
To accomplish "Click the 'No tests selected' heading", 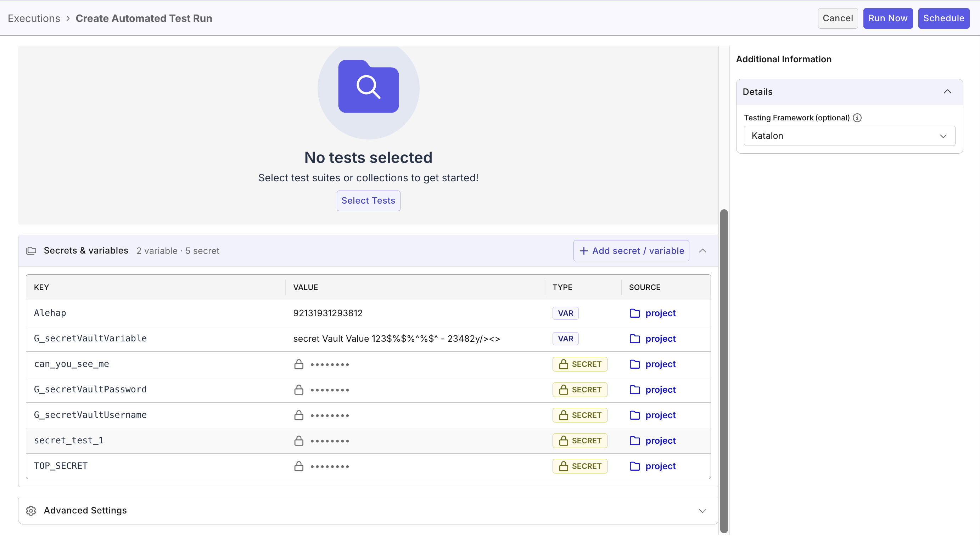I will 368,157.
